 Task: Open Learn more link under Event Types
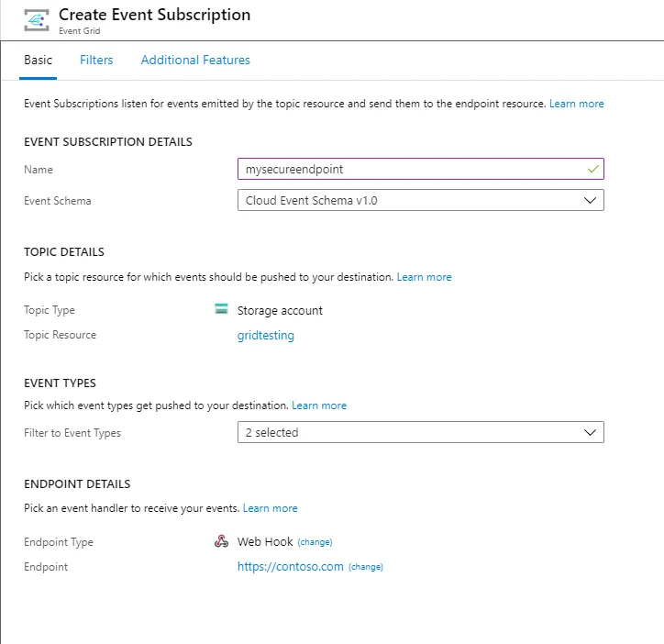[x=319, y=405]
